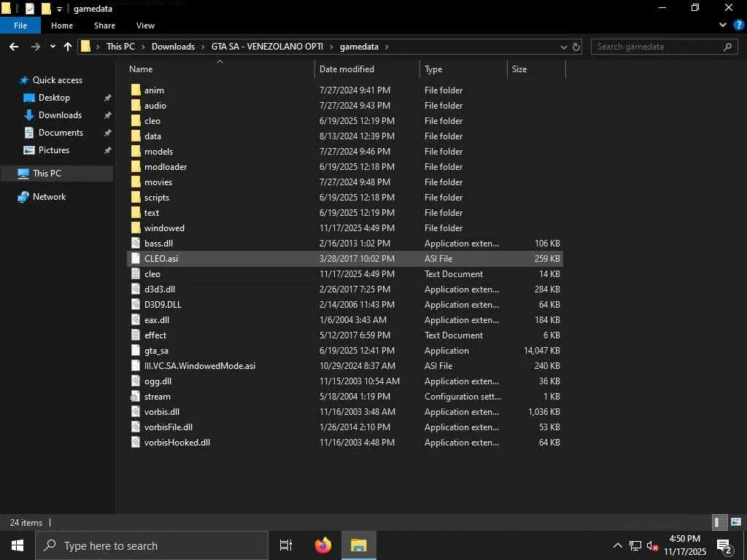Sort by the Size column header
Image resolution: width=747 pixels, height=560 pixels.
coord(519,69)
